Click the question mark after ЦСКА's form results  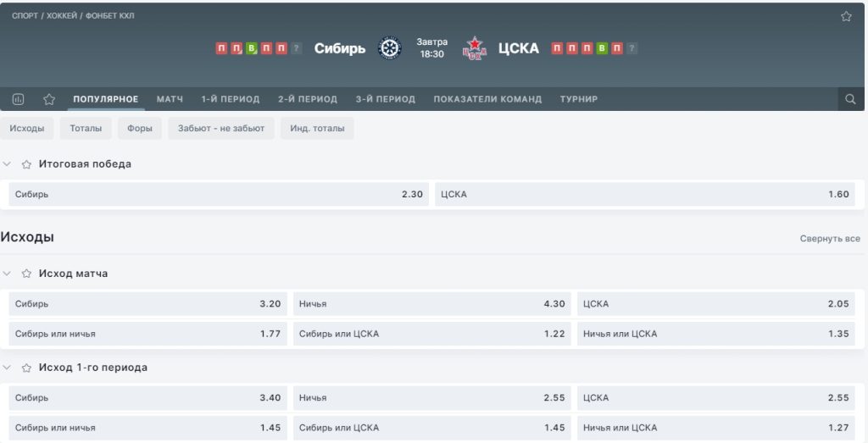pyautogui.click(x=632, y=48)
